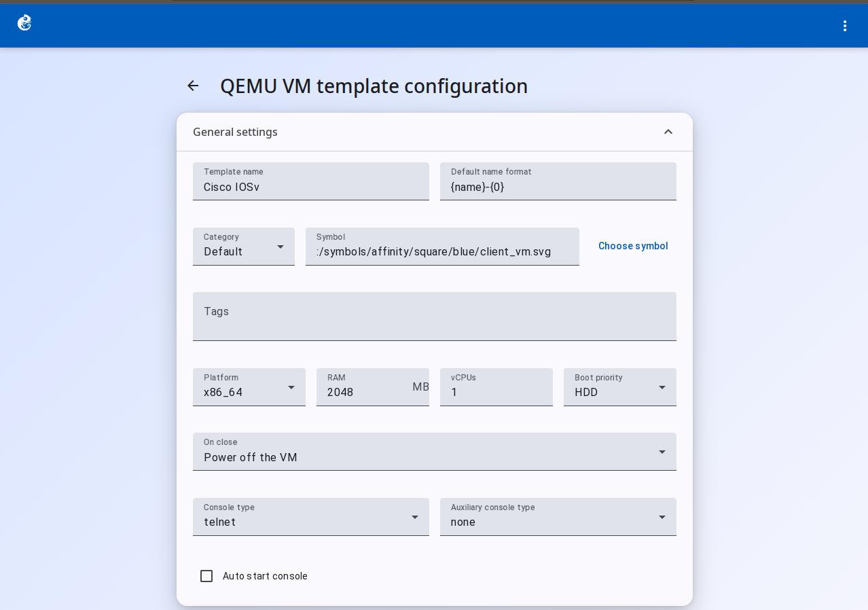Click the General settings header text
The height and width of the screenshot is (610, 868).
[235, 132]
